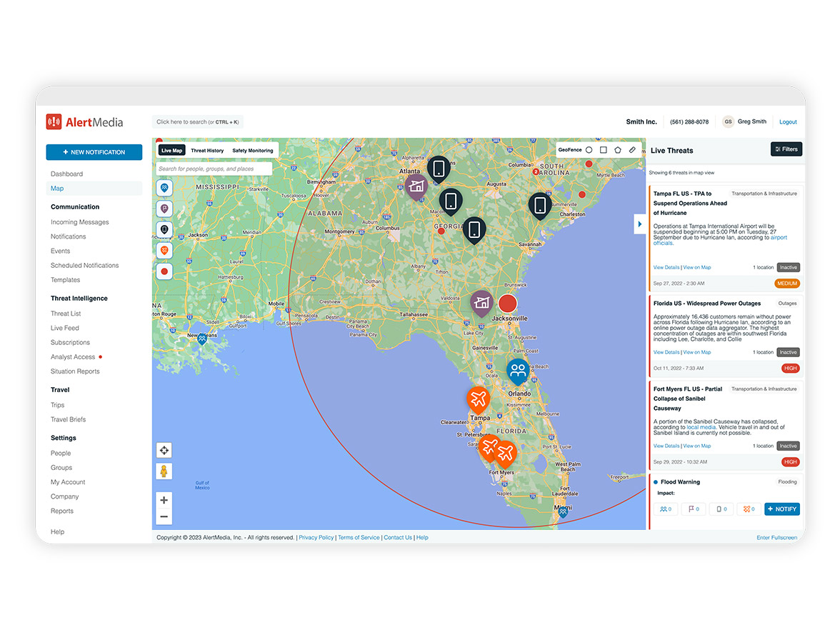Select the square GeoFence tool
Image resolution: width=840 pixels, height=630 pixels.
point(603,150)
